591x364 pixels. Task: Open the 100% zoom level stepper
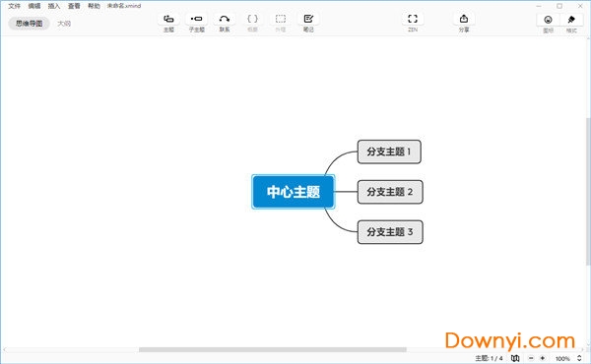tap(579, 358)
